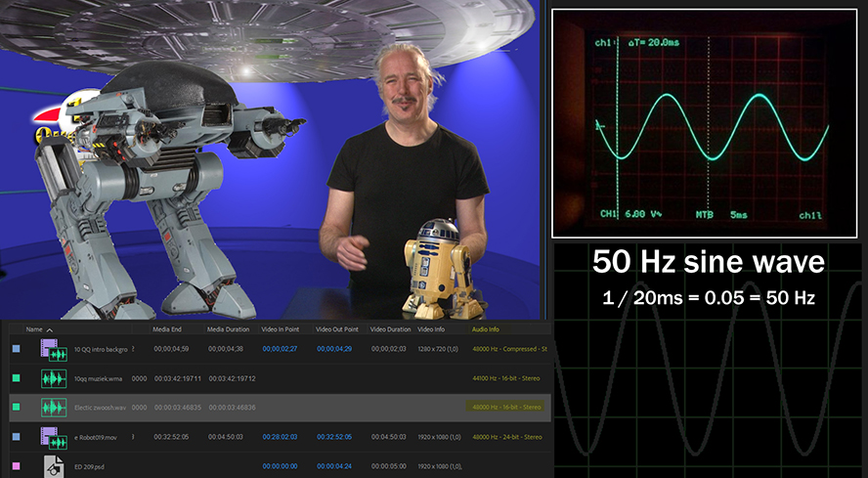Click ED 209.psd Video Duration 00:00:05:00

pyautogui.click(x=389, y=466)
